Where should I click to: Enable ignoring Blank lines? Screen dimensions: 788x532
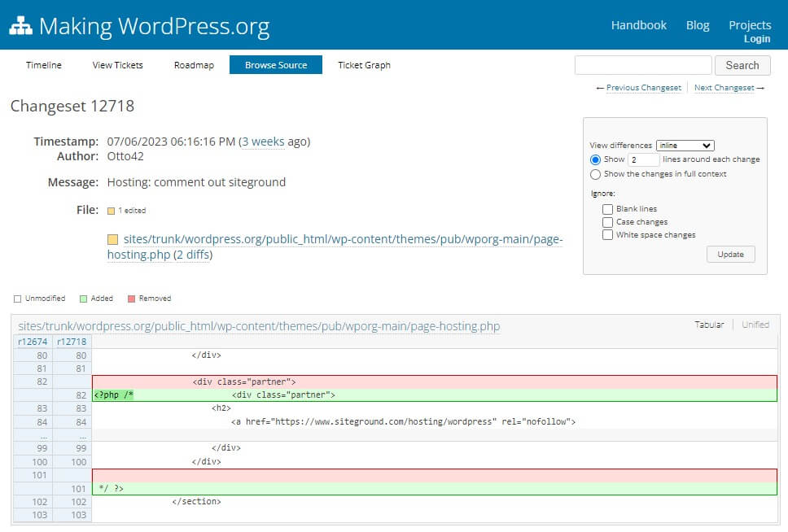tap(607, 209)
